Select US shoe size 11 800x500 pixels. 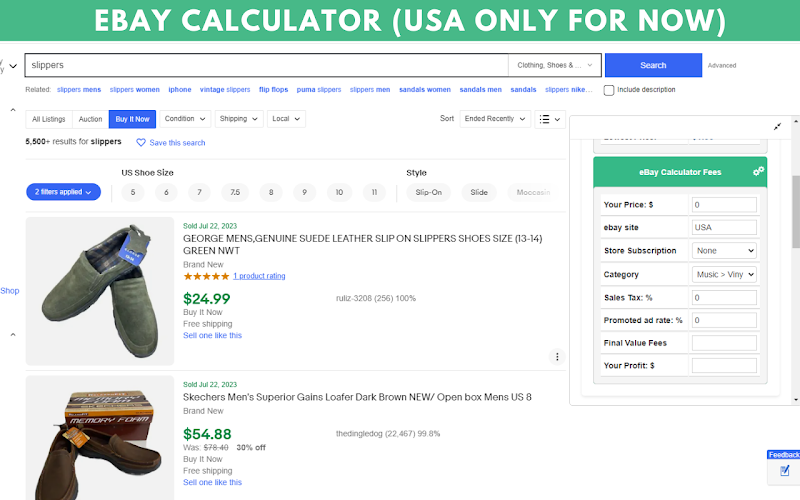point(374,192)
